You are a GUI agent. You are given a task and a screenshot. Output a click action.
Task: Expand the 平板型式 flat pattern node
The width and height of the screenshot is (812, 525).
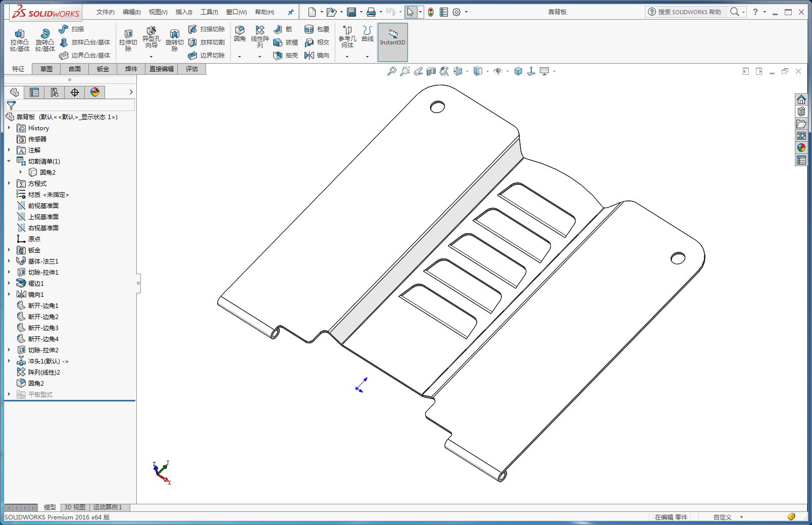tap(9, 395)
